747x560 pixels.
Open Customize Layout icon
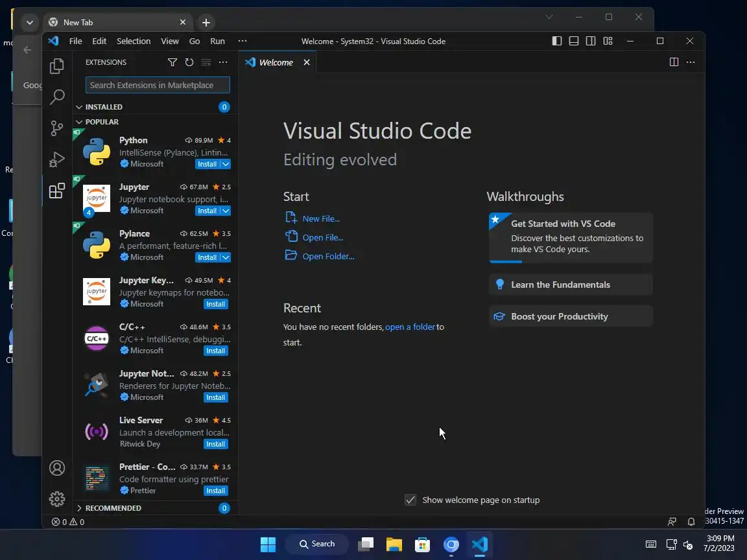click(x=608, y=41)
